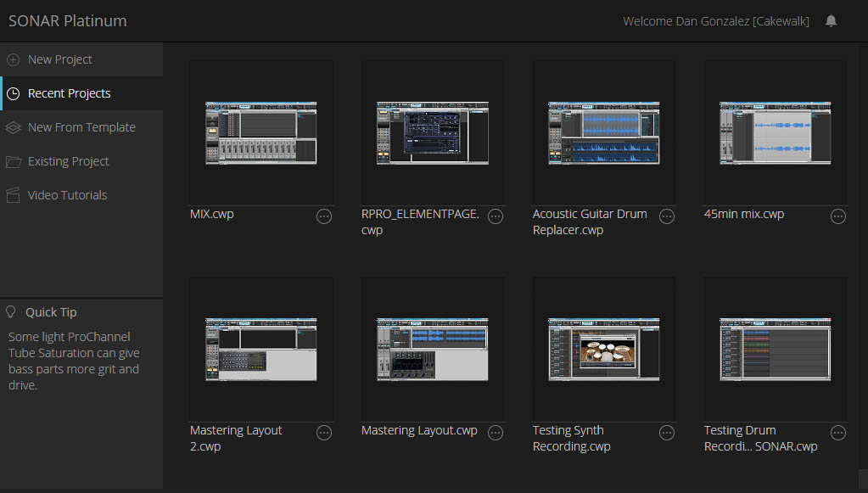
Task: Click the Mastering Layout 2.cwp file name
Action: pyautogui.click(x=236, y=438)
